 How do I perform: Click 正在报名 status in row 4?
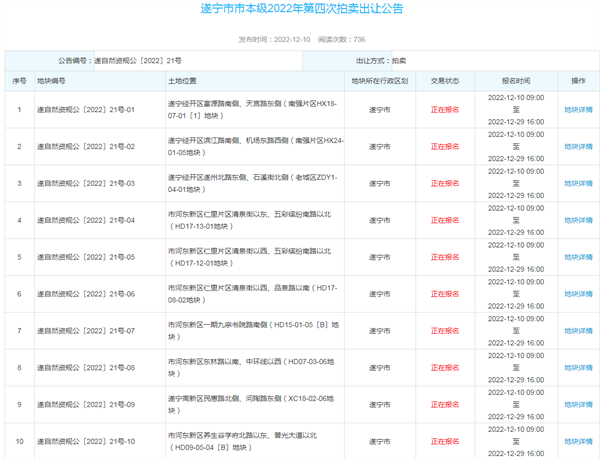445,220
